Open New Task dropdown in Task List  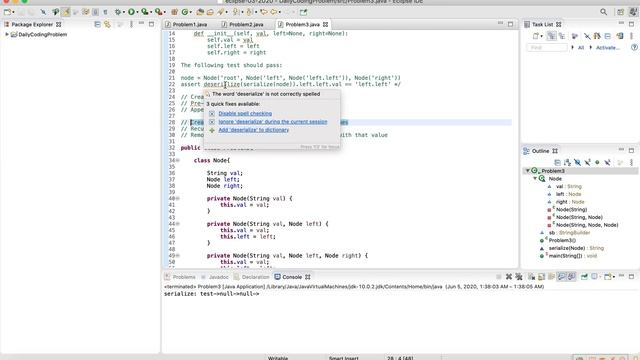542,36
